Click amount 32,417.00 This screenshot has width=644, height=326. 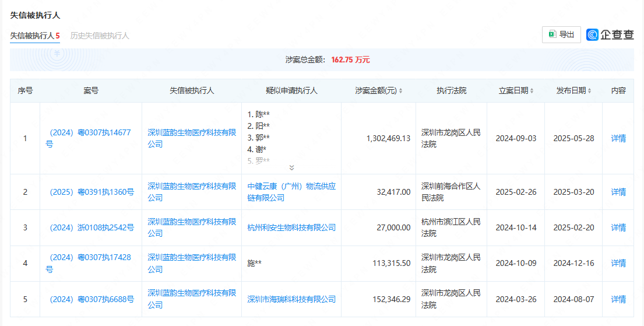[x=393, y=192]
